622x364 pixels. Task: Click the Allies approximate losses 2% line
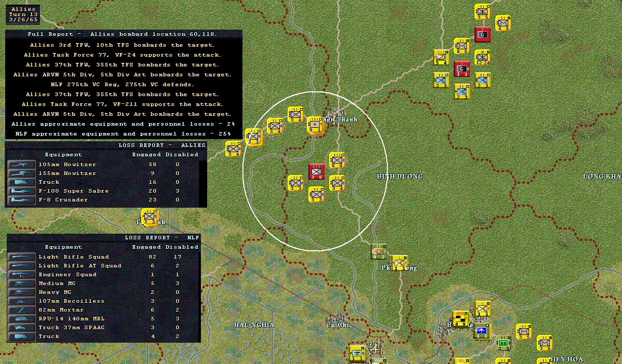(x=123, y=124)
